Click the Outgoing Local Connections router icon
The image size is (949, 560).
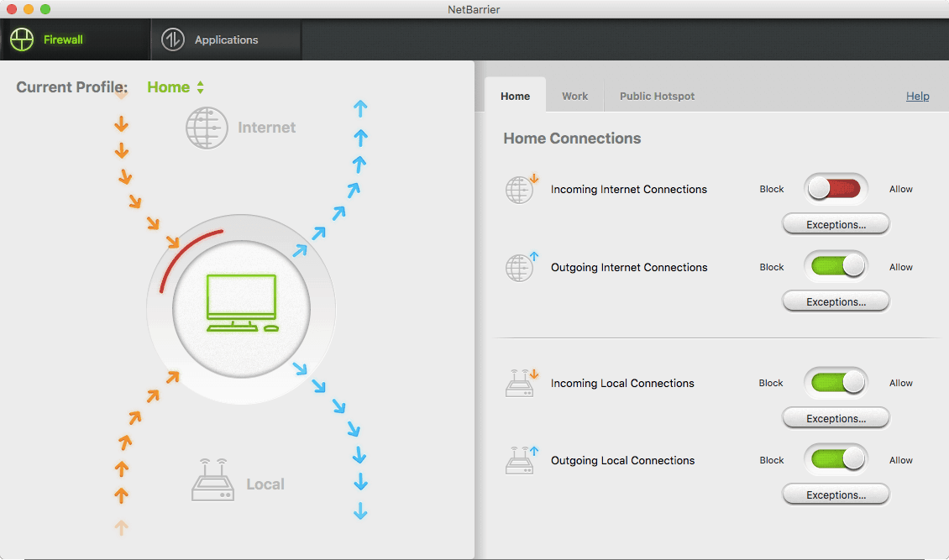pos(521,460)
